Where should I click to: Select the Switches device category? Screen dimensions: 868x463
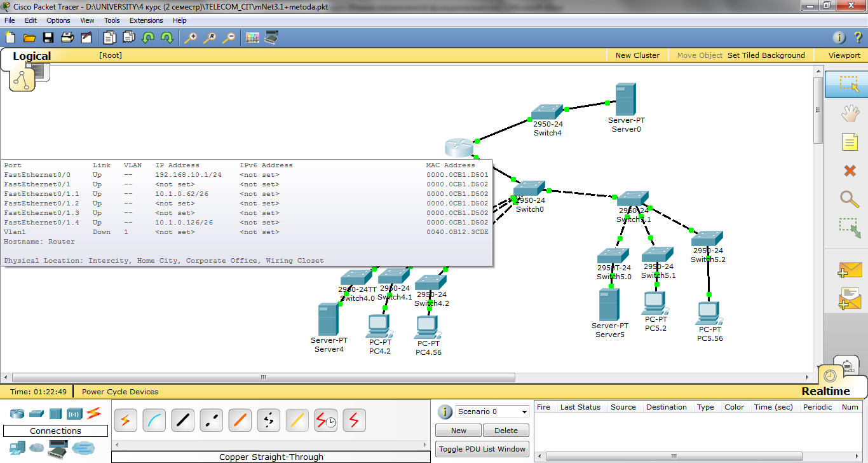coord(36,413)
